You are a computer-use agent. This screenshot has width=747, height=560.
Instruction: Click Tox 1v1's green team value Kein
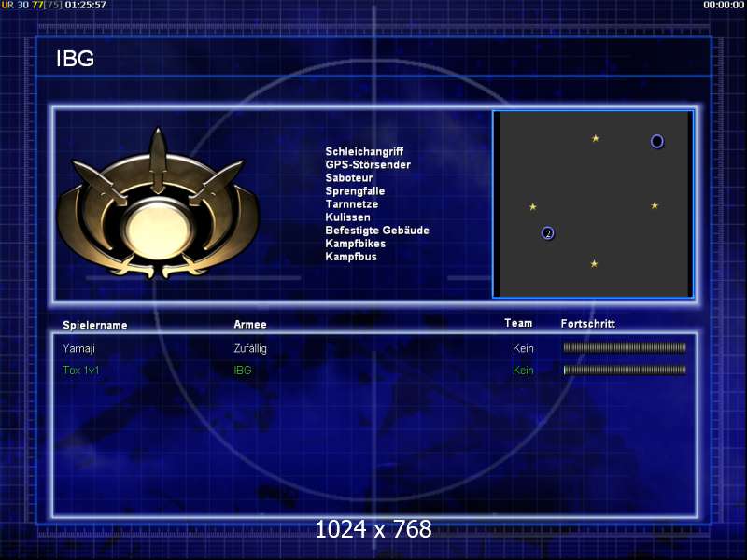(523, 370)
